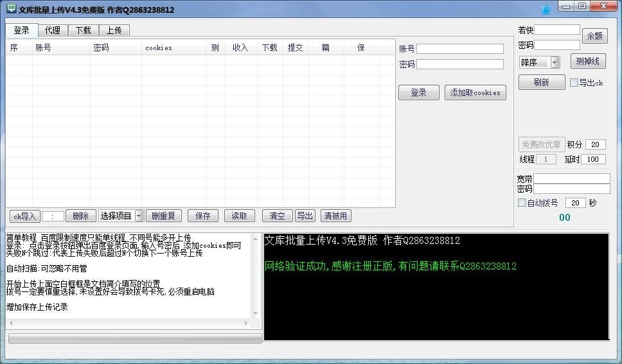Click the 保存 button
622x364 pixels.
(202, 216)
